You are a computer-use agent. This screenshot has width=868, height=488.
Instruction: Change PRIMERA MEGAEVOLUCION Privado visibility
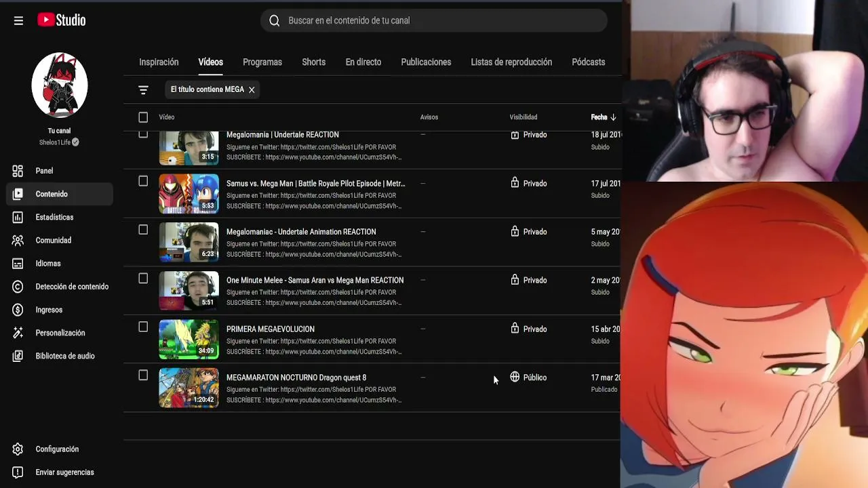(x=535, y=329)
